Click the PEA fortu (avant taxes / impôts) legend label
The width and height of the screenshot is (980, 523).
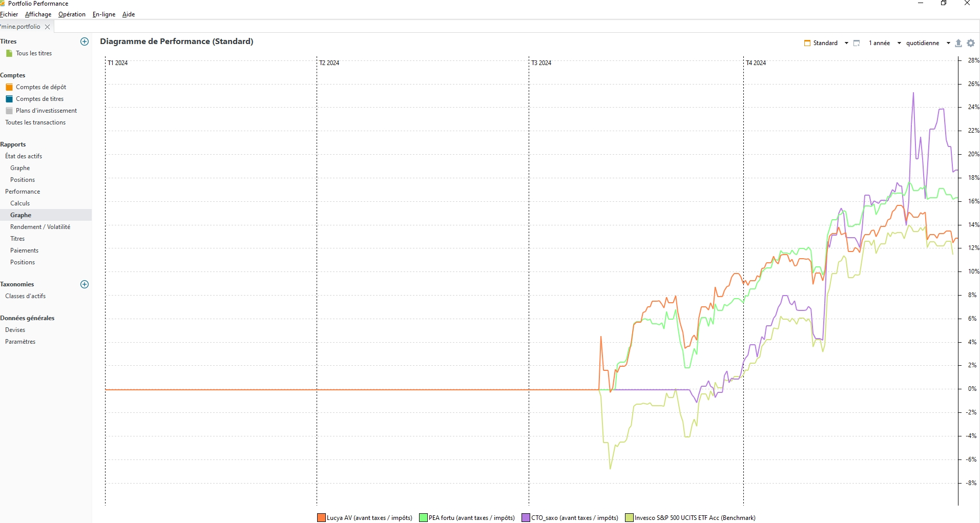(x=472, y=518)
